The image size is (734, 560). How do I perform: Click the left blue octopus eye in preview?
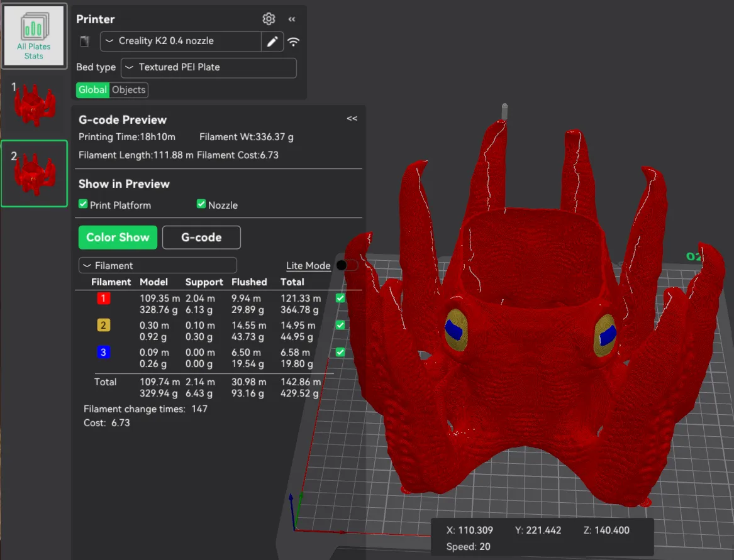pyautogui.click(x=453, y=330)
